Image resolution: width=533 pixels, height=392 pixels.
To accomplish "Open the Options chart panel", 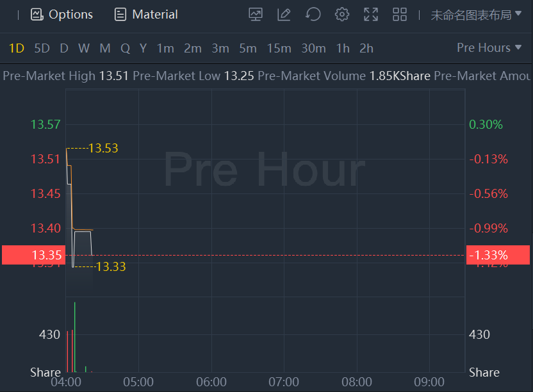I will [62, 14].
